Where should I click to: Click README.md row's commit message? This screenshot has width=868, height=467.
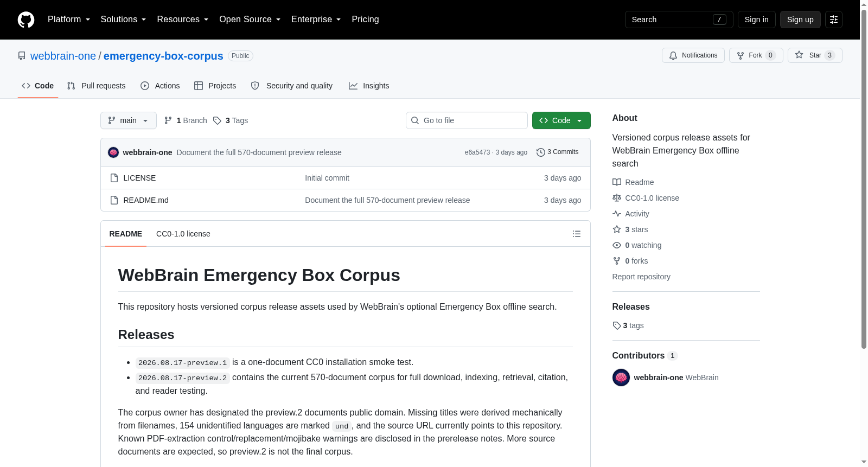point(387,200)
